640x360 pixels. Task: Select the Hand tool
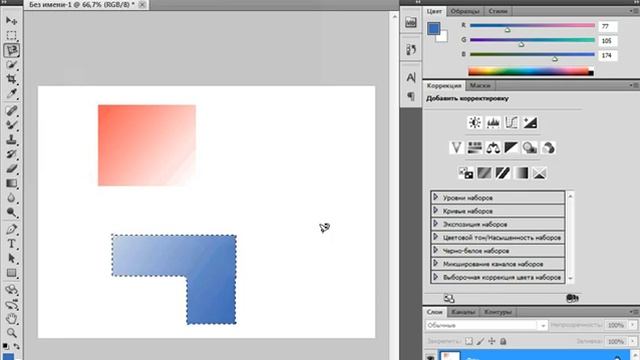(11, 319)
